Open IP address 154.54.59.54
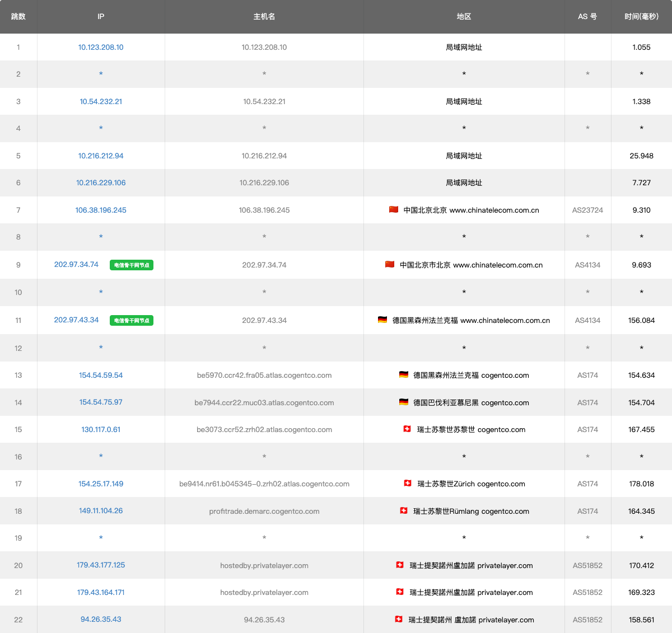Image resolution: width=672 pixels, height=633 pixels. click(101, 376)
